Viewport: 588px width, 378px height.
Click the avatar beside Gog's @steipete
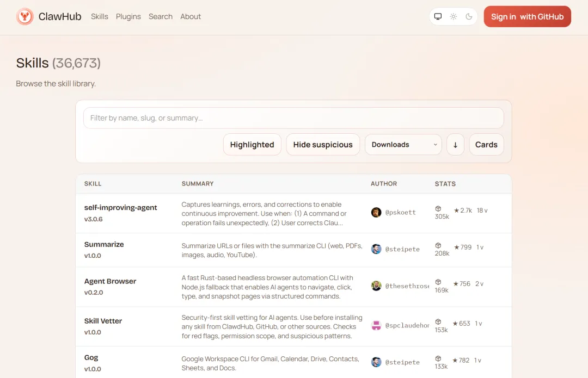click(x=376, y=362)
